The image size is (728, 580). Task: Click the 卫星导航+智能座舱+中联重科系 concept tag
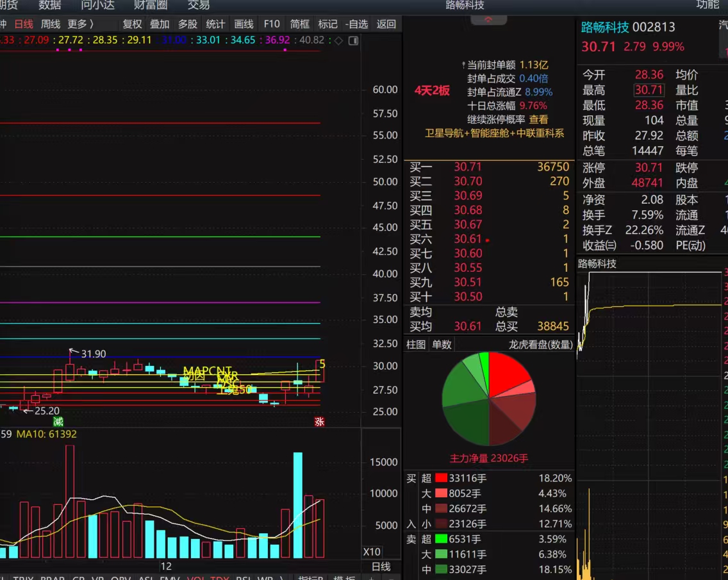495,134
